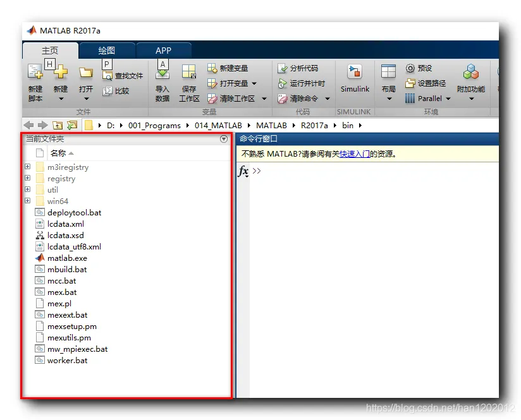Select matlab.exe in the file list
The width and height of the screenshot is (521, 420).
(67, 258)
